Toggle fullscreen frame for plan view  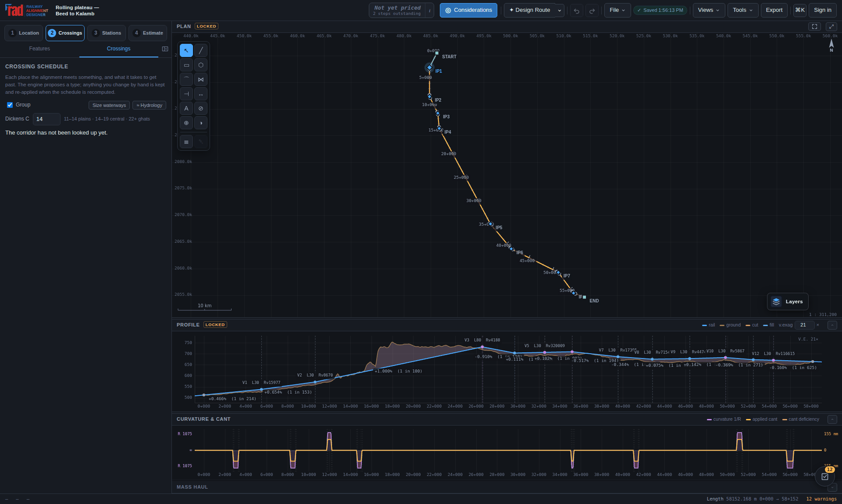click(x=814, y=26)
